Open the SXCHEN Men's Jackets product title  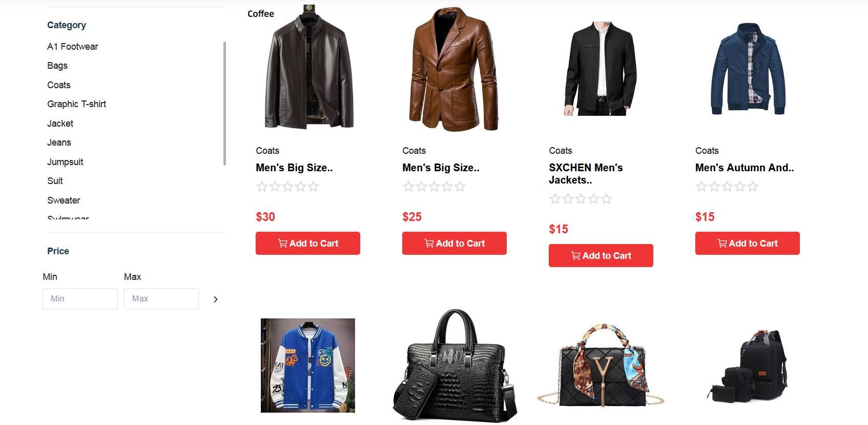pyautogui.click(x=586, y=174)
